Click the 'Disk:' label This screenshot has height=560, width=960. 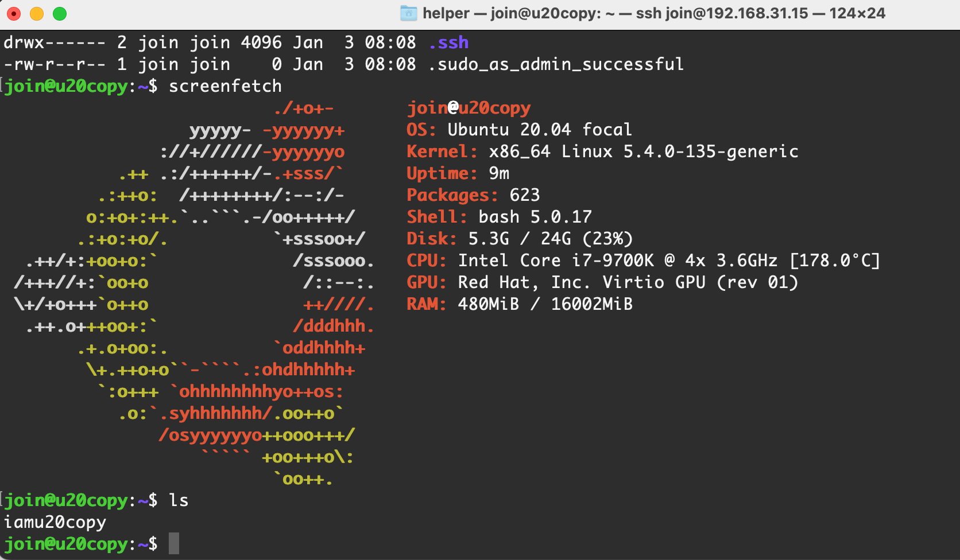(432, 239)
